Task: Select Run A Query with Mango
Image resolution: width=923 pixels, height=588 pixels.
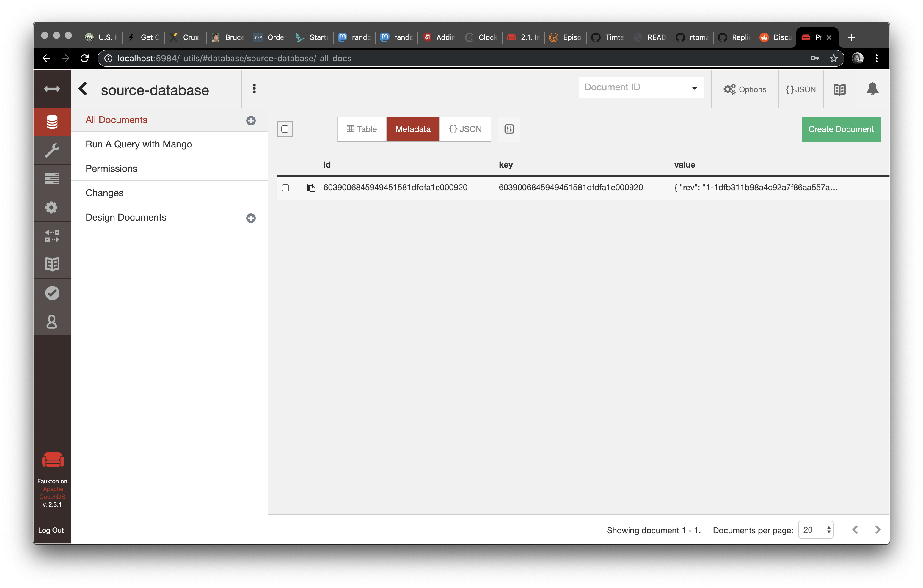Action: [x=139, y=144]
